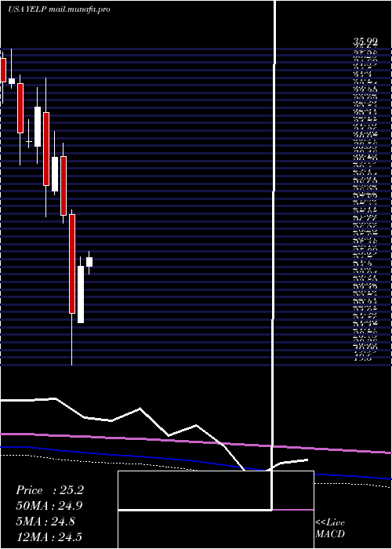Click the Price : 25.2 readout
This screenshot has height=549, width=392.
coord(49,490)
